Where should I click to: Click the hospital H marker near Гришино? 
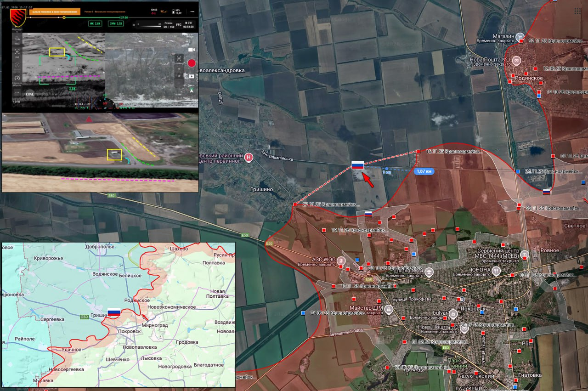tap(249, 158)
